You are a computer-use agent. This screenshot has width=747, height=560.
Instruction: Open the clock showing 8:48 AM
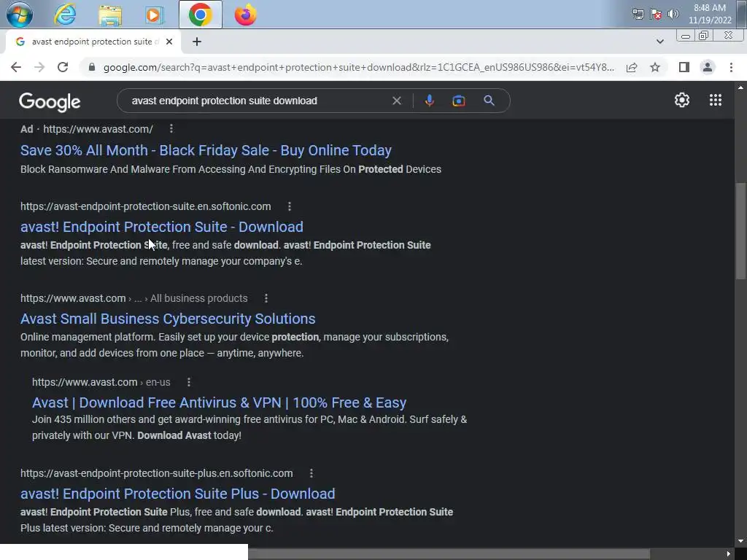coord(709,14)
